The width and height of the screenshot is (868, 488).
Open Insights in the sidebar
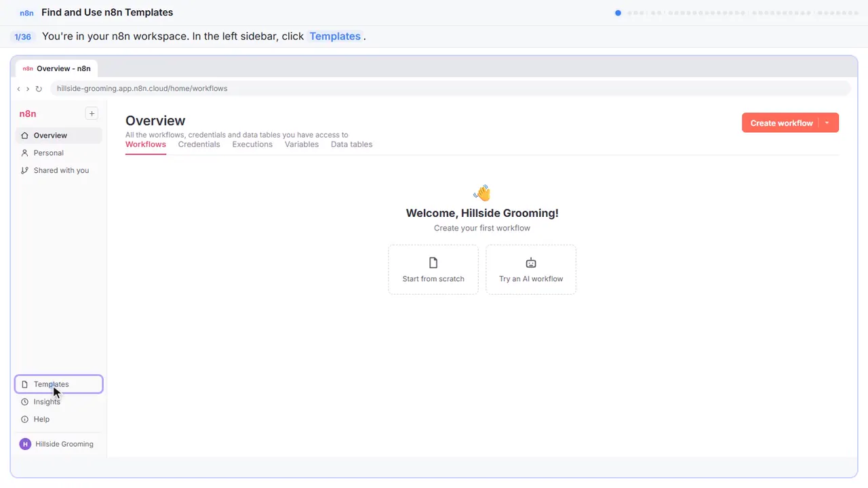point(58,402)
